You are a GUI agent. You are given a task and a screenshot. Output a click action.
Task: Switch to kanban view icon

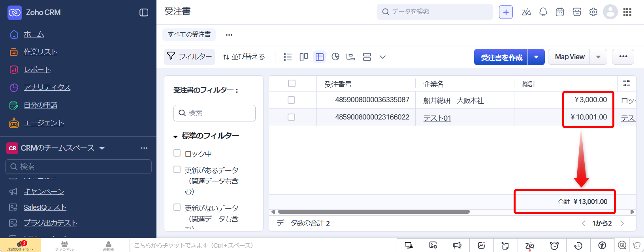303,57
